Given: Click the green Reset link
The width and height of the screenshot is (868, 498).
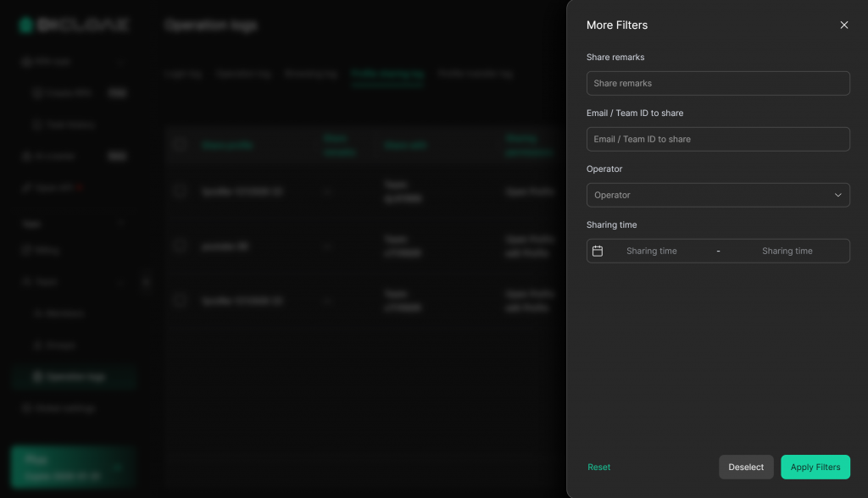Looking at the screenshot, I should [x=598, y=468].
